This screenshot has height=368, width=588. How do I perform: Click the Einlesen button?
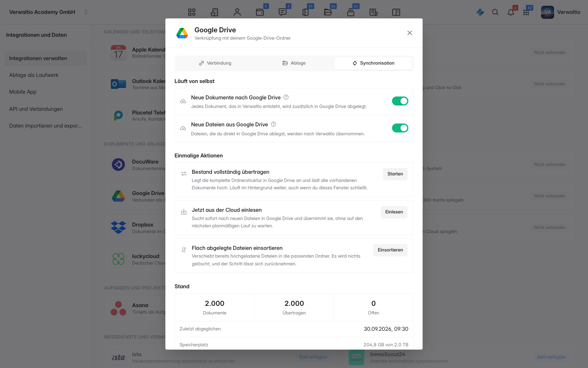click(x=394, y=212)
